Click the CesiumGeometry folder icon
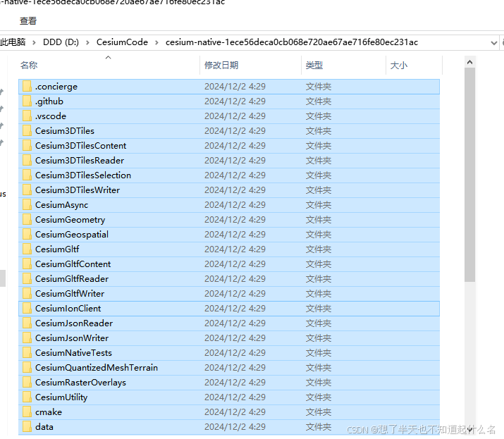The height and width of the screenshot is (439, 504). (27, 220)
